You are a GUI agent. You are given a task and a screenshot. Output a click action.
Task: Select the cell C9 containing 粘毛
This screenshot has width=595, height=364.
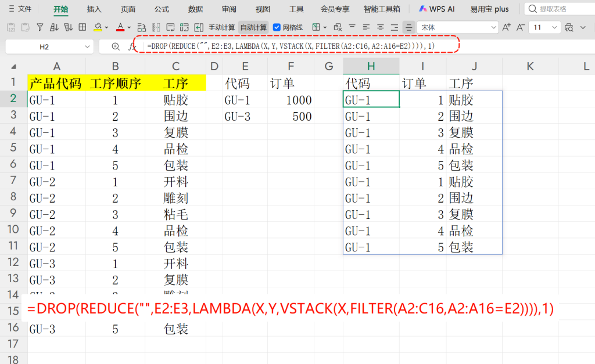[x=175, y=214]
